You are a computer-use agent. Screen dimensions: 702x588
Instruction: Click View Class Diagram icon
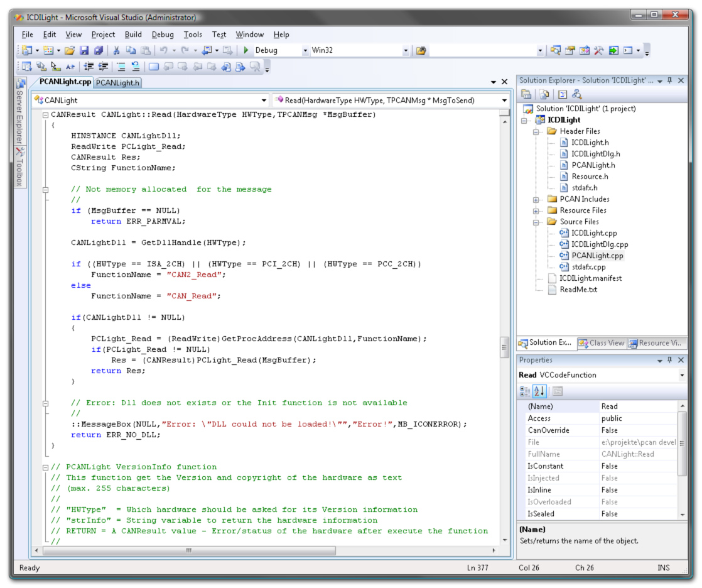tap(576, 94)
